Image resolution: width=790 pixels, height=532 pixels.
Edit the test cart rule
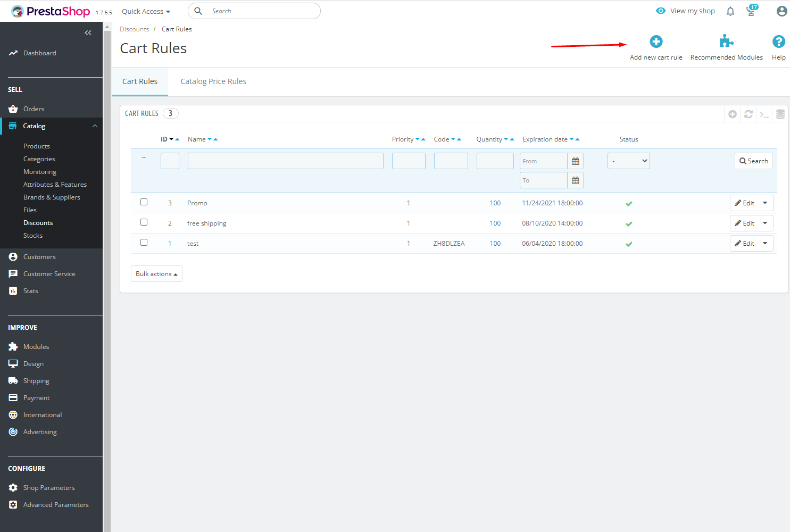point(745,244)
